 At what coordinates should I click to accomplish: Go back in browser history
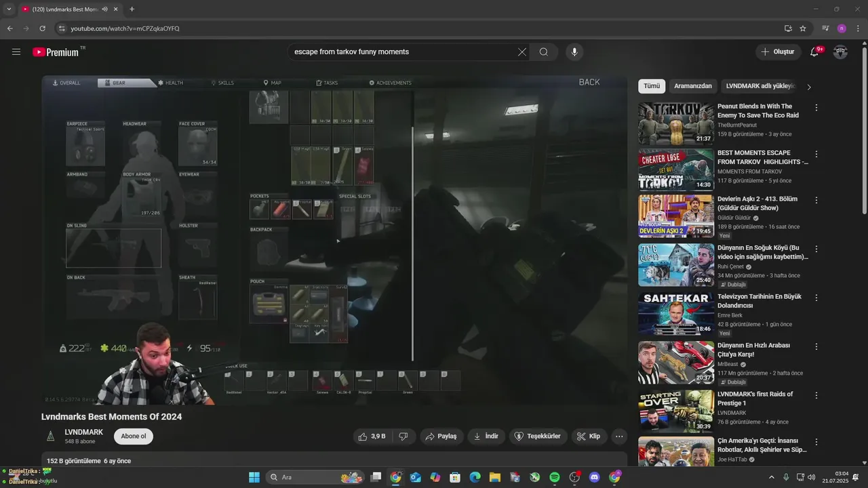click(x=9, y=28)
